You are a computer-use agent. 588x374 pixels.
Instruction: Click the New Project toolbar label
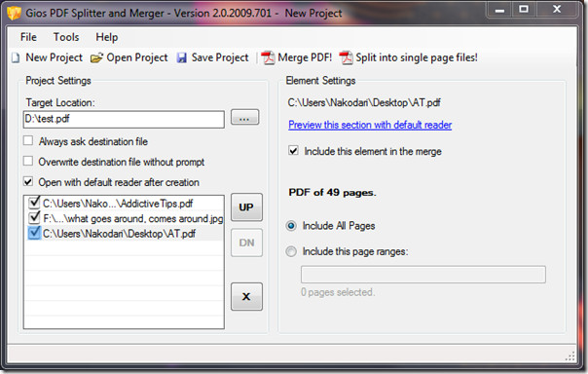click(x=54, y=57)
